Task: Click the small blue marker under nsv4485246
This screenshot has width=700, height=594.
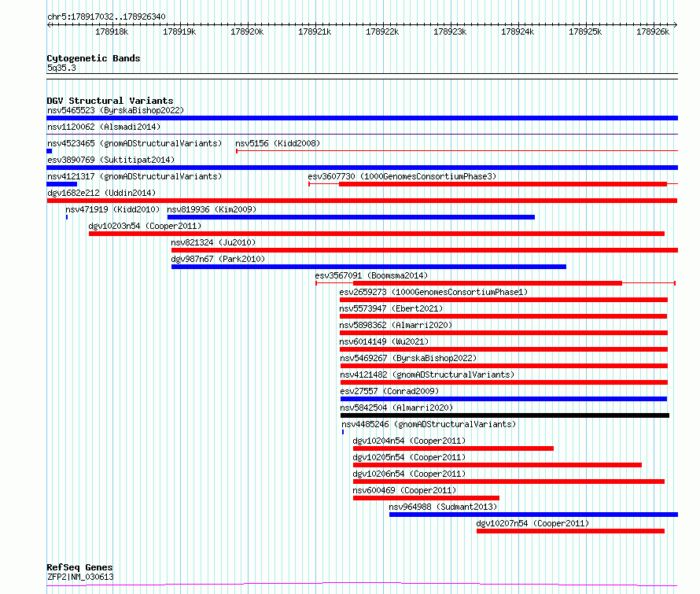Action: (x=343, y=432)
